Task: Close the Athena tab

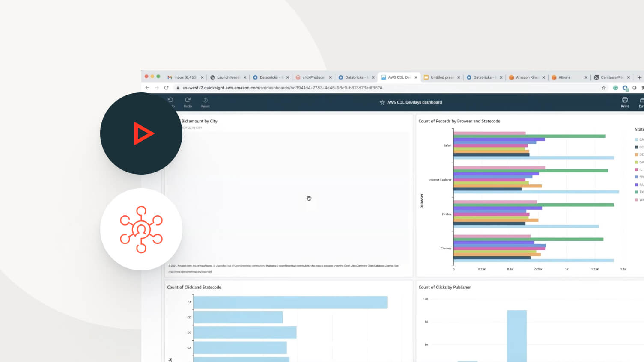Action: 586,77
